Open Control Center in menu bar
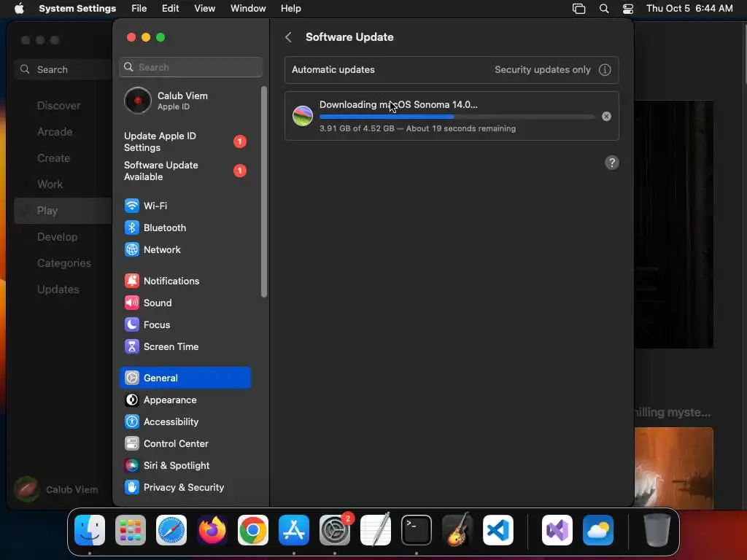 pyautogui.click(x=628, y=9)
